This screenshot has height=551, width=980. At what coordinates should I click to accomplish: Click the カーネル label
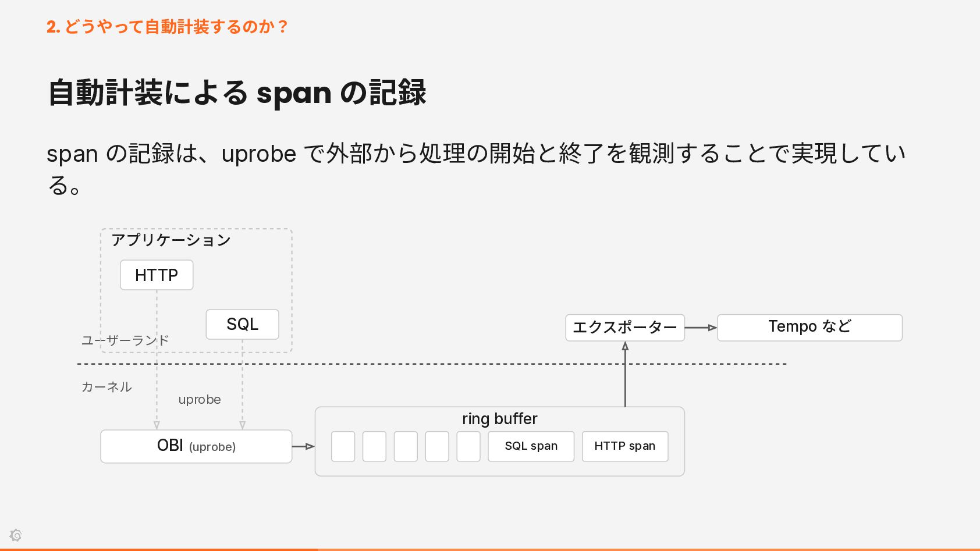(x=106, y=387)
